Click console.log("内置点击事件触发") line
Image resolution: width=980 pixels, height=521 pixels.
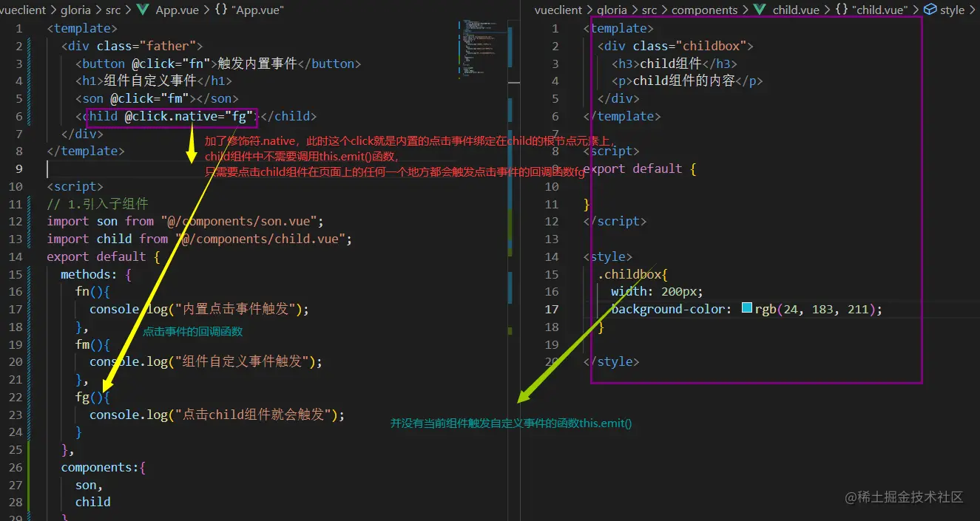[199, 309]
